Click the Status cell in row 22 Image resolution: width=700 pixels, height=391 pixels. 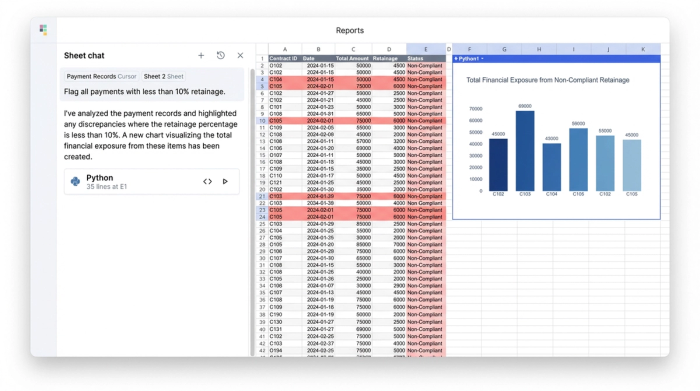click(x=425, y=203)
